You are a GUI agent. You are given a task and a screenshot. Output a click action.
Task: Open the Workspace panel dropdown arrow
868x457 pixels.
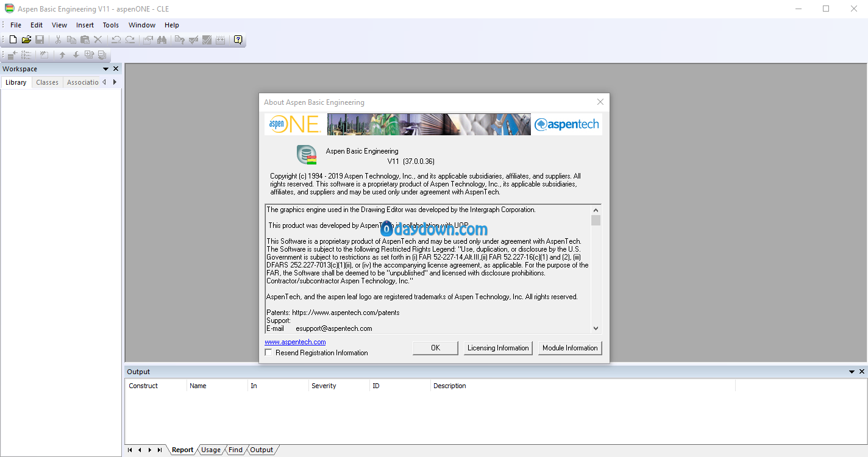(105, 69)
